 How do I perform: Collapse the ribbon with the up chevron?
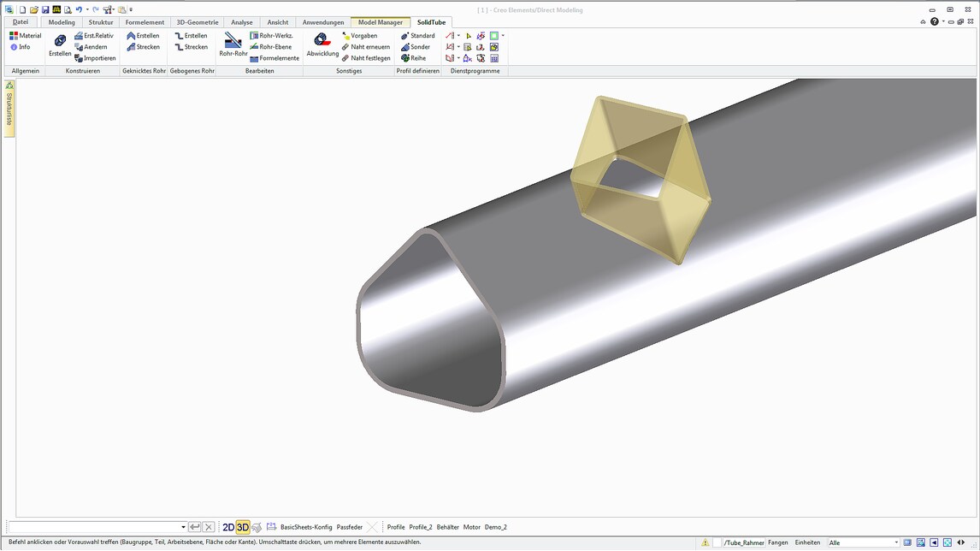point(923,22)
